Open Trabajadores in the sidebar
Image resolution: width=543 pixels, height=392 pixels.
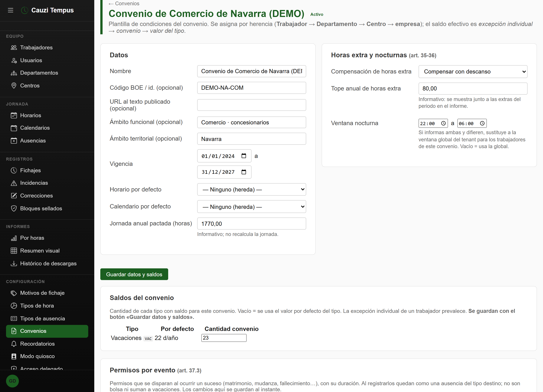pos(47,47)
